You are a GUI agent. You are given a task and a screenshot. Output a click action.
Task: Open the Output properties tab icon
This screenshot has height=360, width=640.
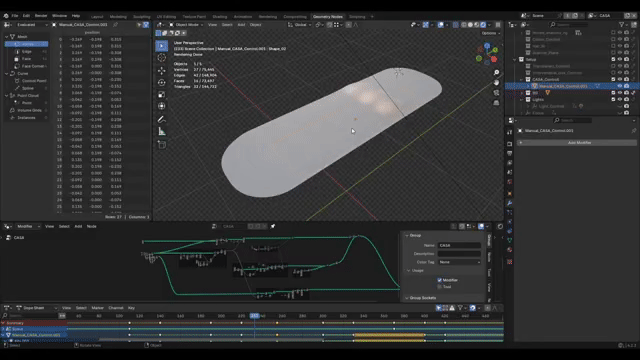(x=509, y=153)
